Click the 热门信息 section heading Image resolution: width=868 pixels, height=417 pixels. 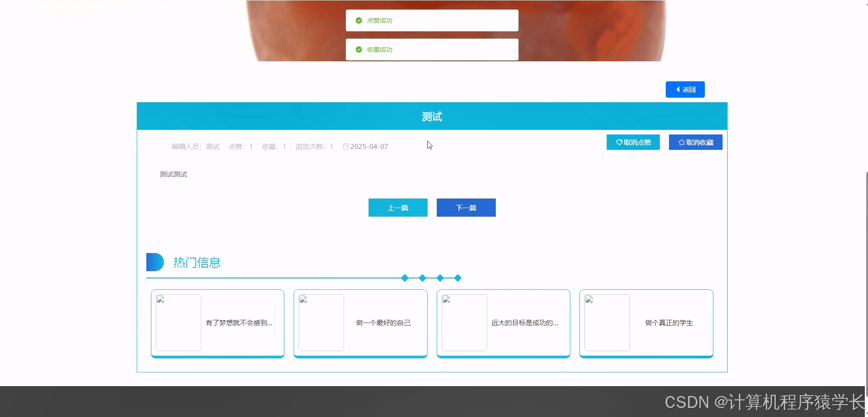coord(197,263)
